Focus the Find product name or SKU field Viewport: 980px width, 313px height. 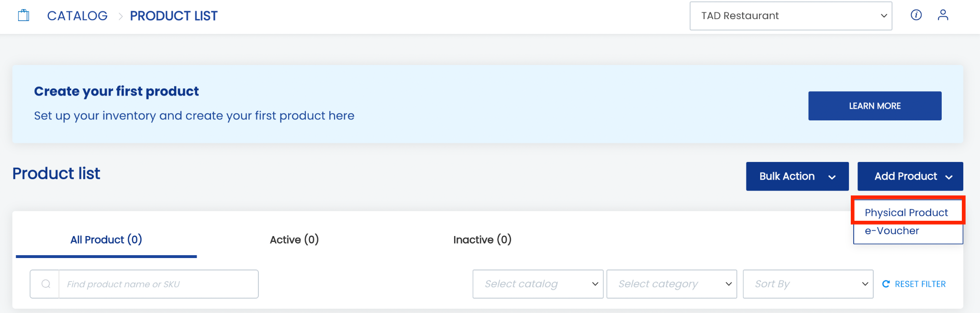click(158, 284)
